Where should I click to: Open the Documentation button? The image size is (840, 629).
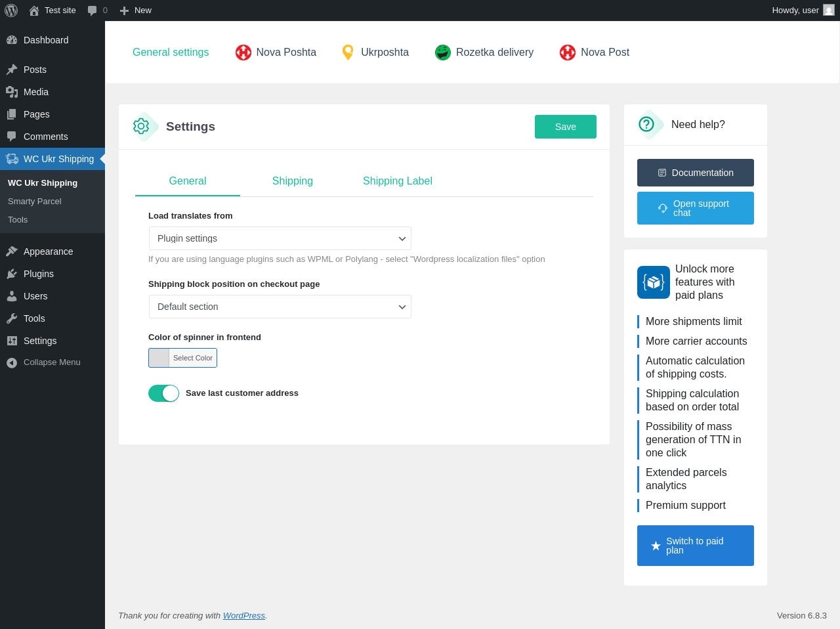click(x=696, y=173)
